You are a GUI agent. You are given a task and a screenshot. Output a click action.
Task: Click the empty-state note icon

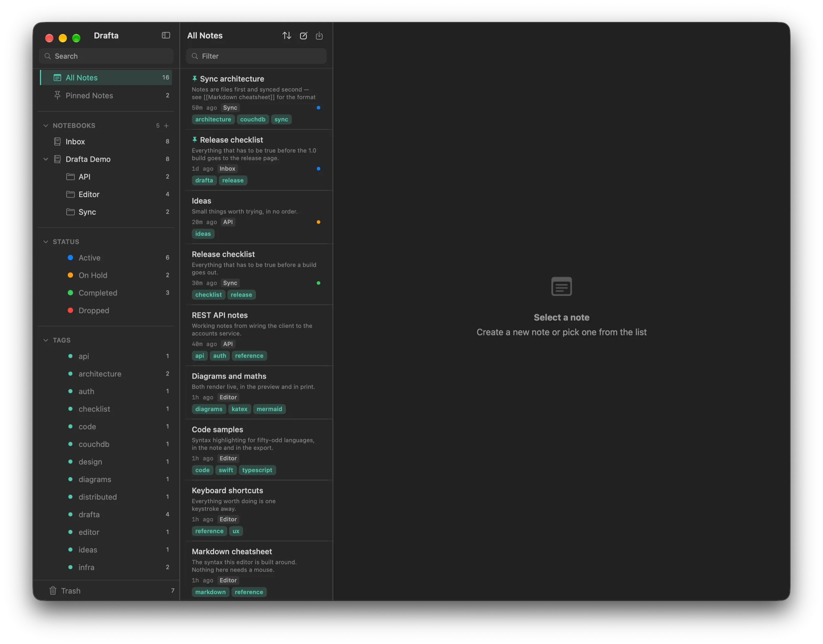coord(561,287)
